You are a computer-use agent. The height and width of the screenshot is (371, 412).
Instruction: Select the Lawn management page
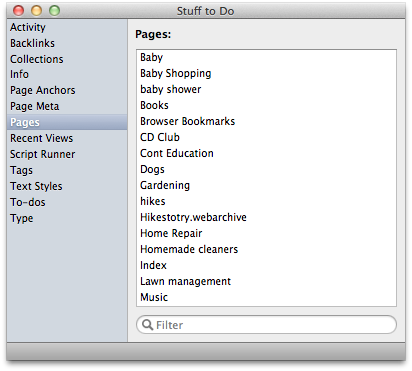[x=266, y=281]
